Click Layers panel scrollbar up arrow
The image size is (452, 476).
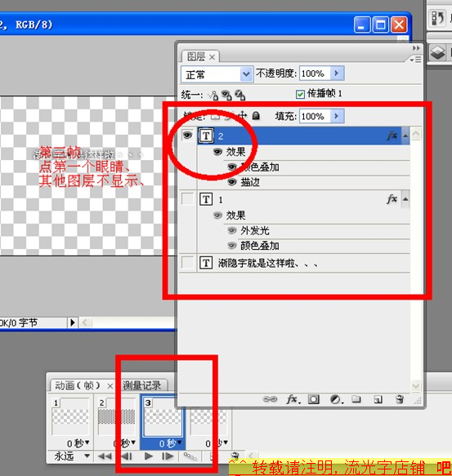[415, 134]
